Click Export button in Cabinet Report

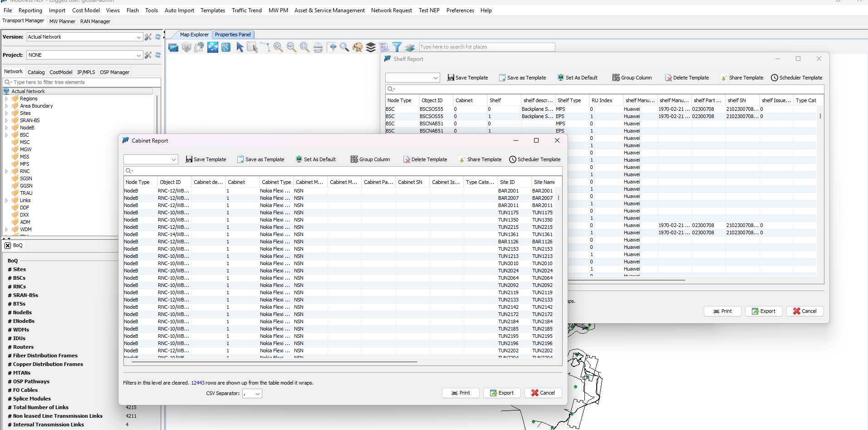[501, 393]
